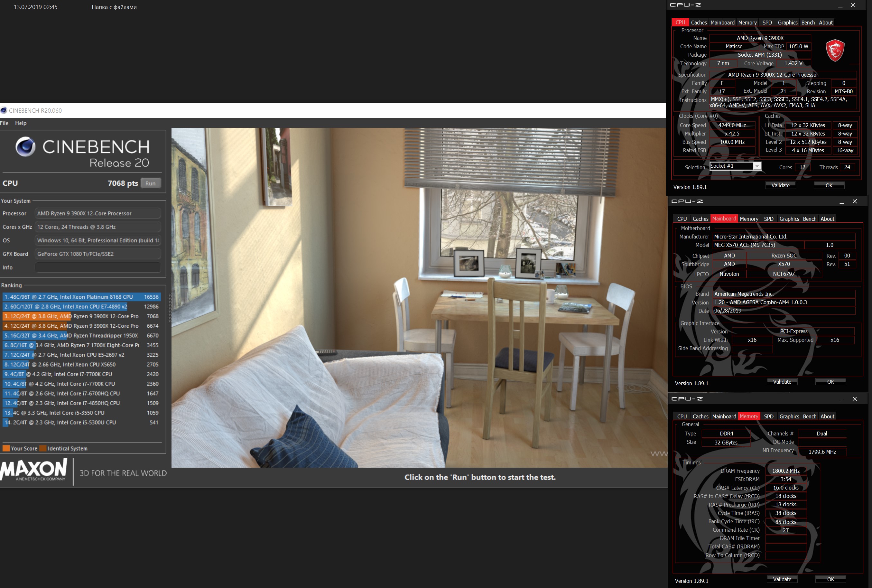This screenshot has height=588, width=872.
Task: Close the Memory CPU-Z window
Action: point(855,399)
